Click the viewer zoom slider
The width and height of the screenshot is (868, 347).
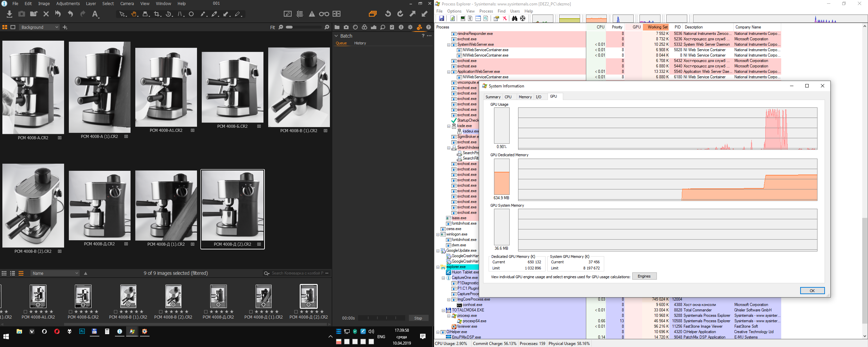tap(303, 27)
